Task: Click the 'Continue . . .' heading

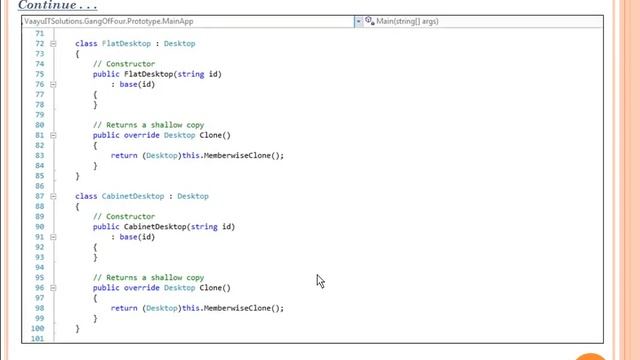Action: pyautogui.click(x=58, y=5)
